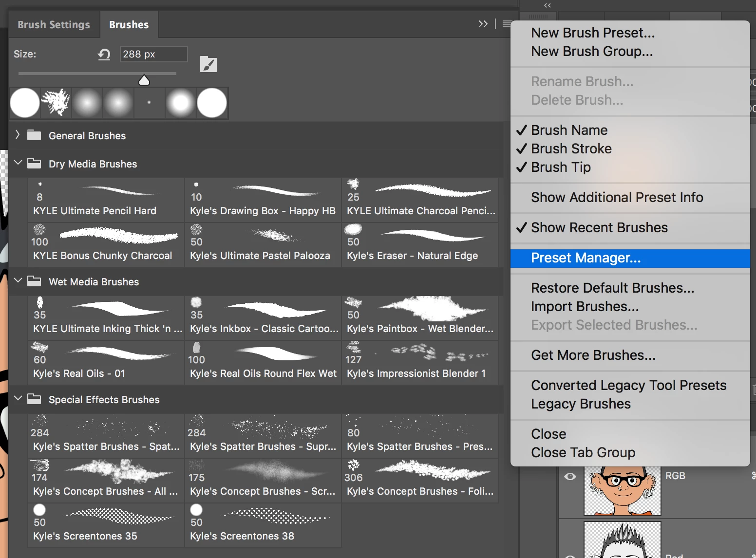Select Restore Default Brushes menu entry
Viewport: 756px width, 558px height.
click(630, 288)
